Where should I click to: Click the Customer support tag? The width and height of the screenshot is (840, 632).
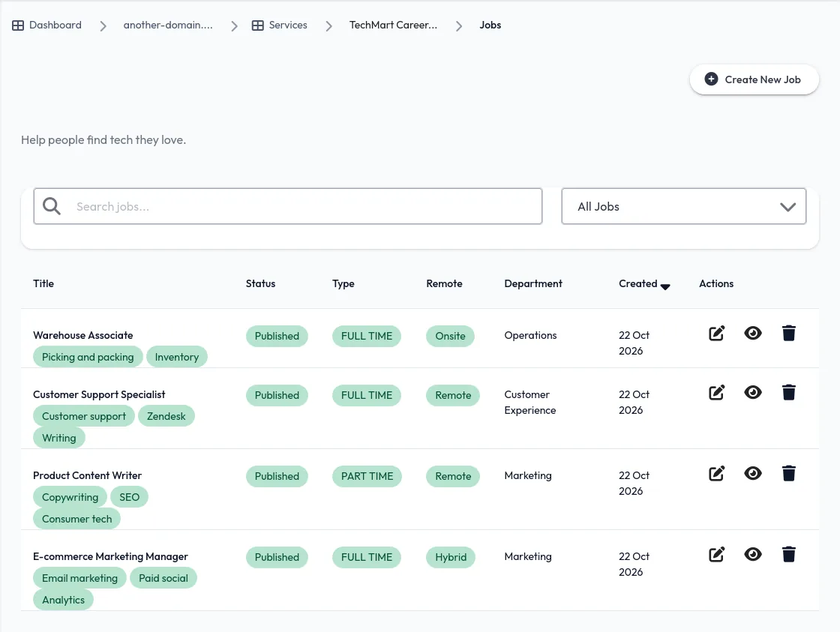84,416
